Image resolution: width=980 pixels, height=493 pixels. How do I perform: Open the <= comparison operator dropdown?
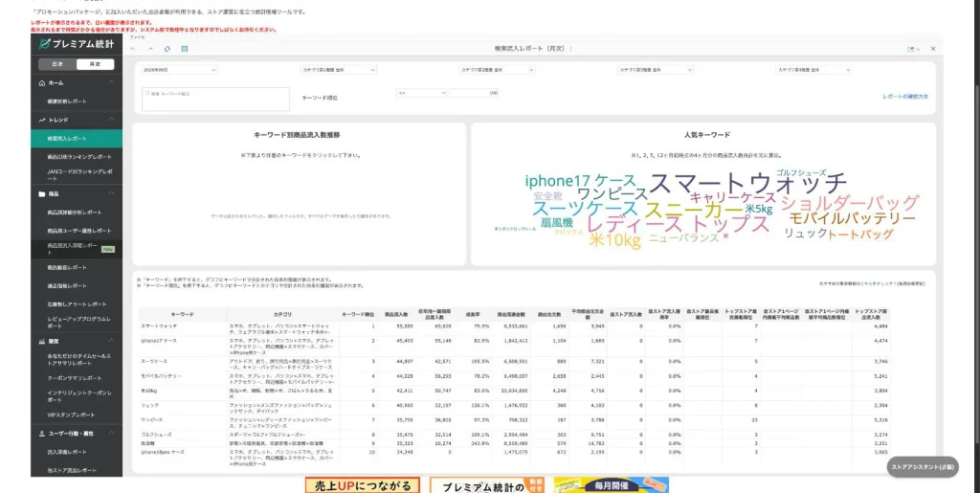(x=421, y=93)
